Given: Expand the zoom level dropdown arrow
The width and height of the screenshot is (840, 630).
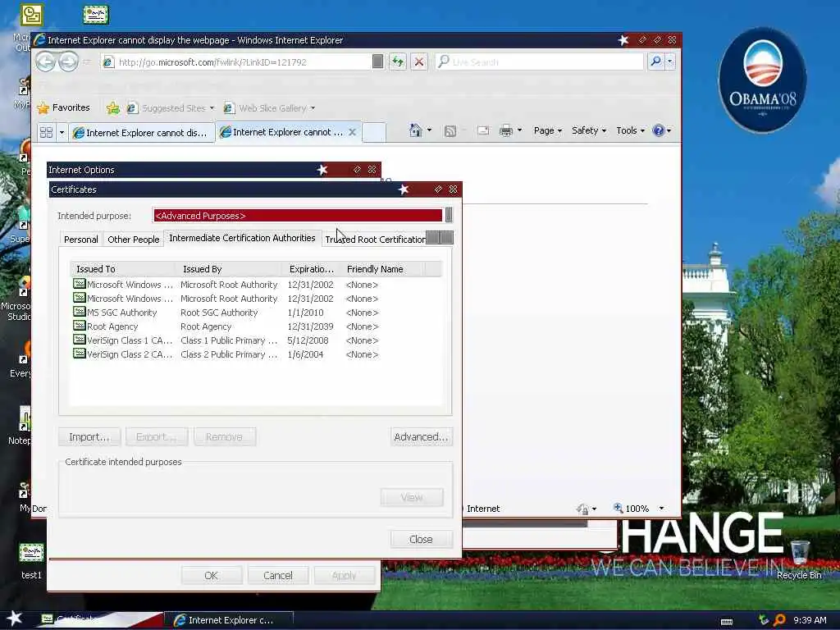Looking at the screenshot, I should 662,509.
